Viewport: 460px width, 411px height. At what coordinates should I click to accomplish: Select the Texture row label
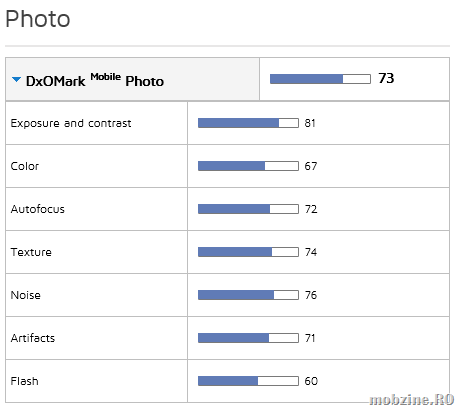[x=31, y=252]
